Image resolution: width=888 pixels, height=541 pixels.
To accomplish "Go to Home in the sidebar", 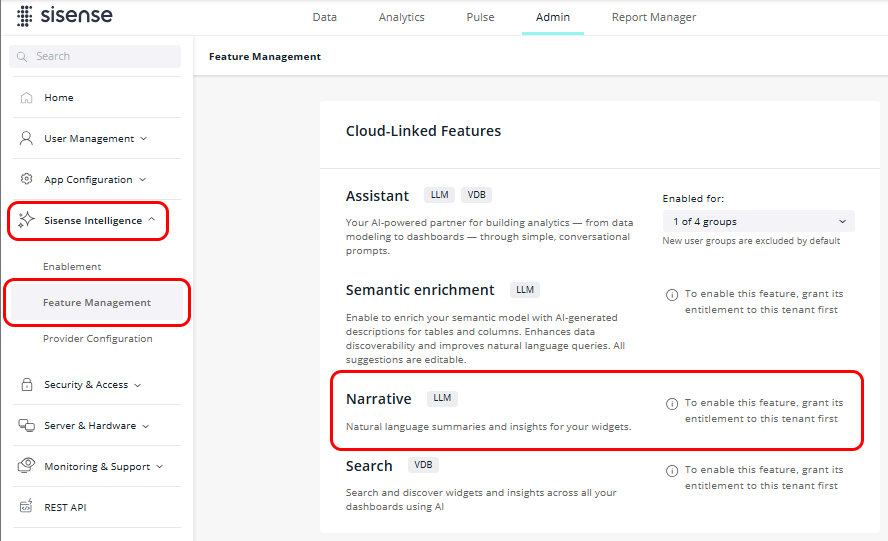I will point(59,97).
